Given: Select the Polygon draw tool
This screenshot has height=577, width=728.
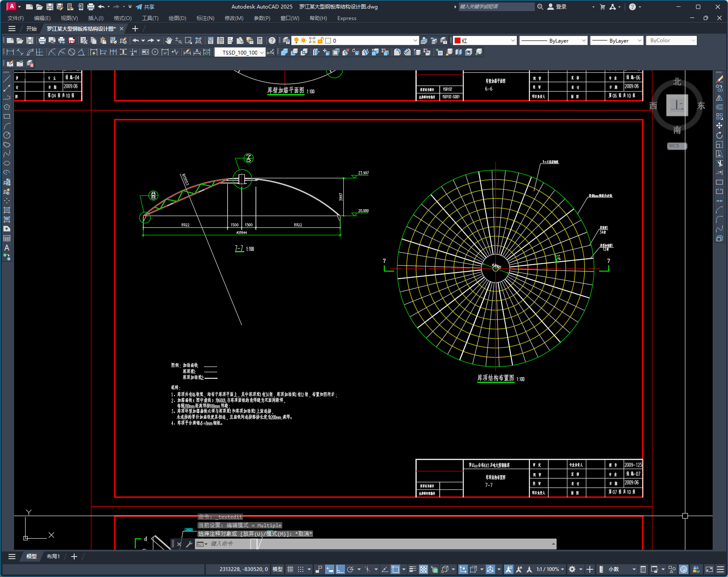Looking at the screenshot, I should coord(7,107).
